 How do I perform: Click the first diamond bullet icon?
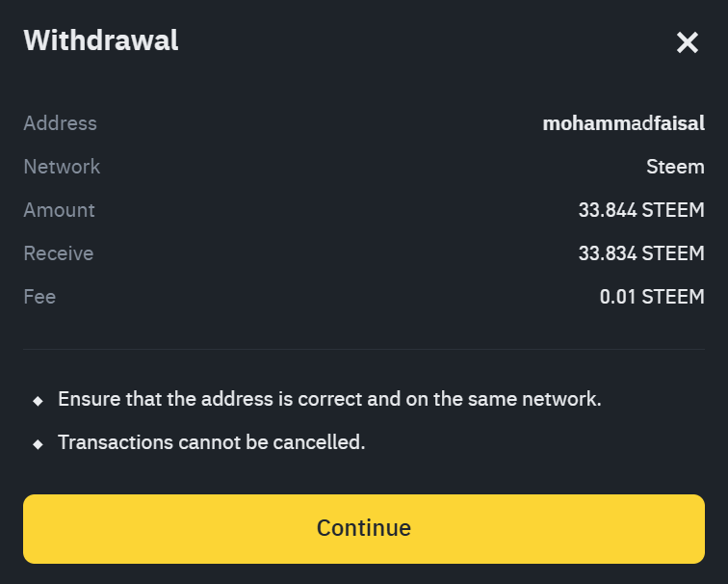tap(38, 400)
